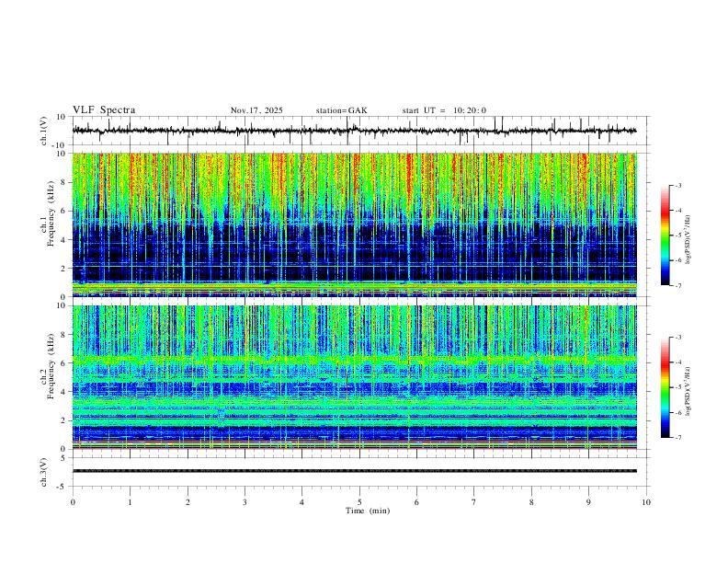Click the upper color bar's log(PSD) label
This screenshot has width=728, height=563.
688,240
